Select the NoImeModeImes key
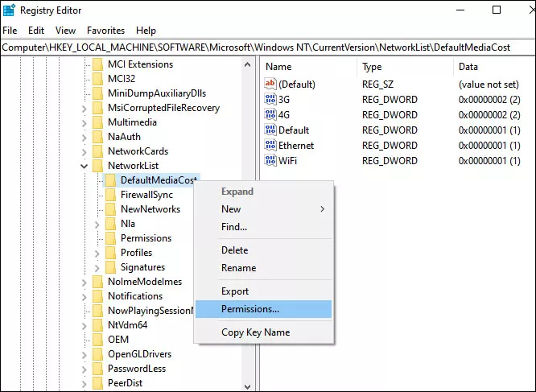 click(x=145, y=282)
